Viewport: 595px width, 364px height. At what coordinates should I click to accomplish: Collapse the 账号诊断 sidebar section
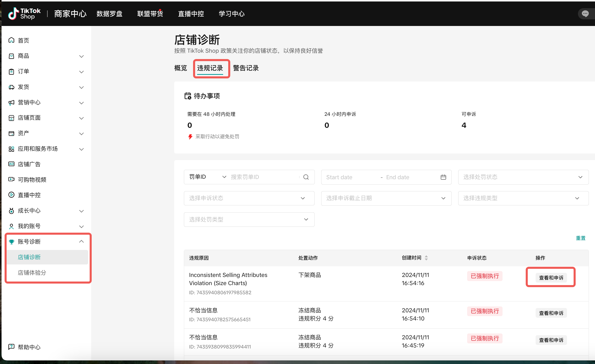[x=81, y=241]
